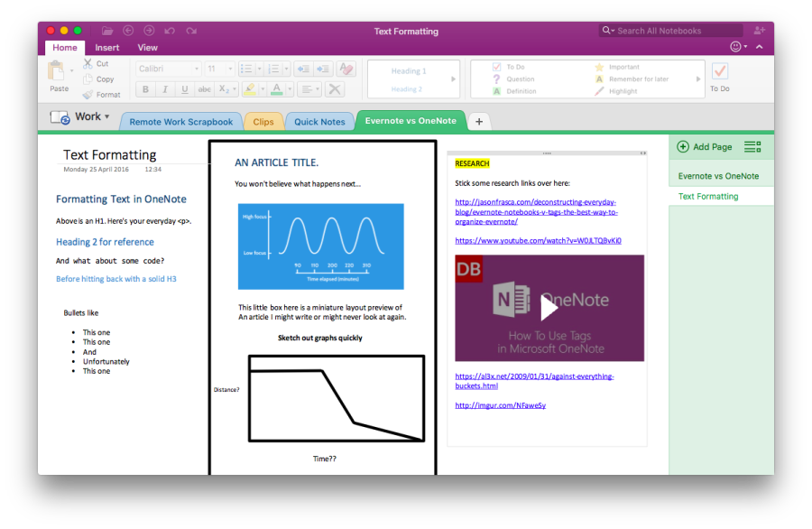The height and width of the screenshot is (529, 812).
Task: Click Copy in the ribbon
Action: [98, 79]
